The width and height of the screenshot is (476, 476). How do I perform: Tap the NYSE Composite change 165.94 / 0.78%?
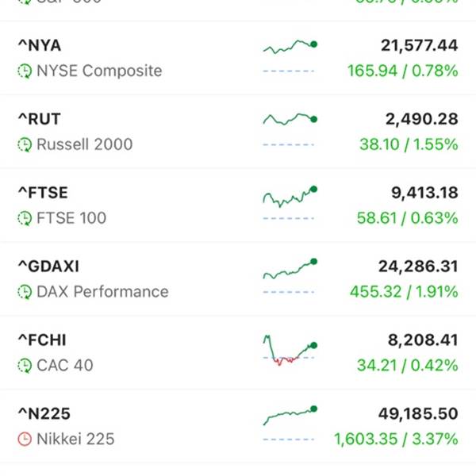(x=402, y=71)
